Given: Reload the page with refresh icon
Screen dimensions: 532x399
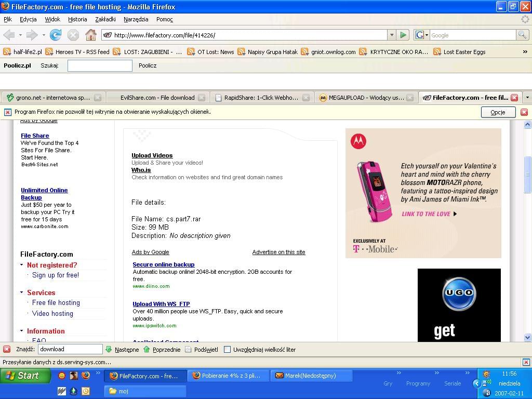Looking at the screenshot, I should click(56, 35).
